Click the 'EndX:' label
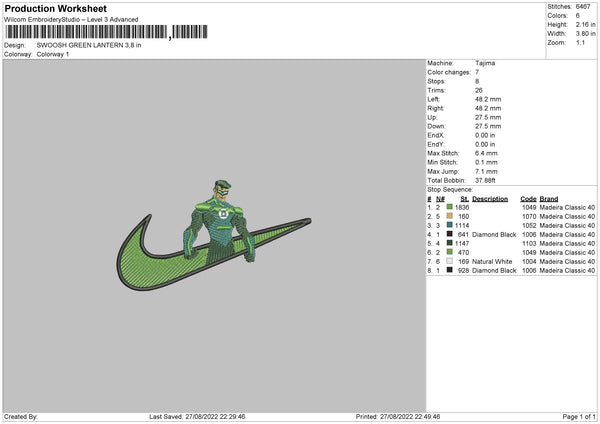 436,135
